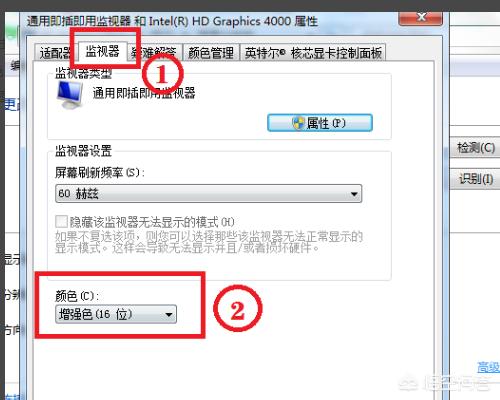This screenshot has height=400, width=500.
Task: Click the 识别(I) button
Action: tap(475, 179)
